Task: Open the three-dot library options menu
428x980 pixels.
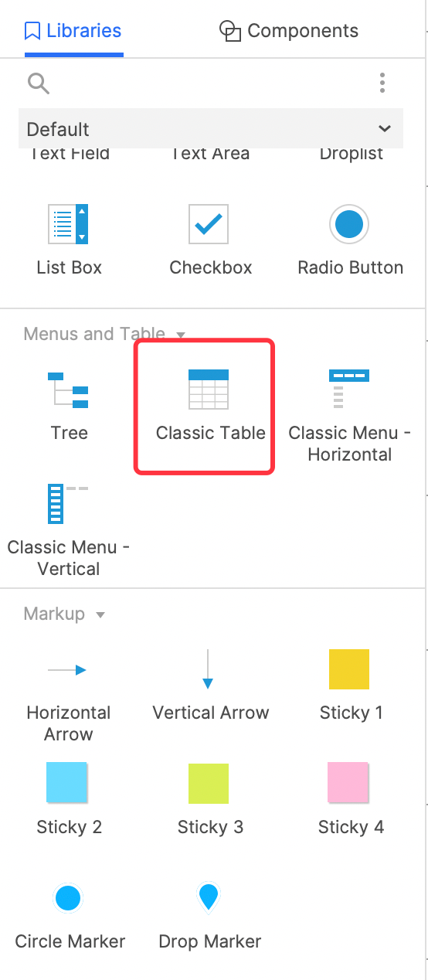Action: 382,83
